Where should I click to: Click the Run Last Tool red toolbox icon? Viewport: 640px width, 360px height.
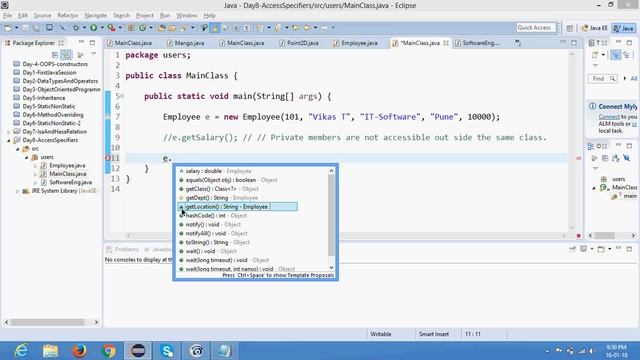click(111, 28)
